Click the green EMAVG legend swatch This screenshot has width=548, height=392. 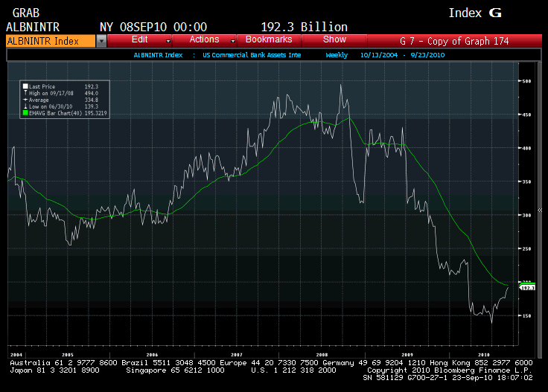[25, 113]
